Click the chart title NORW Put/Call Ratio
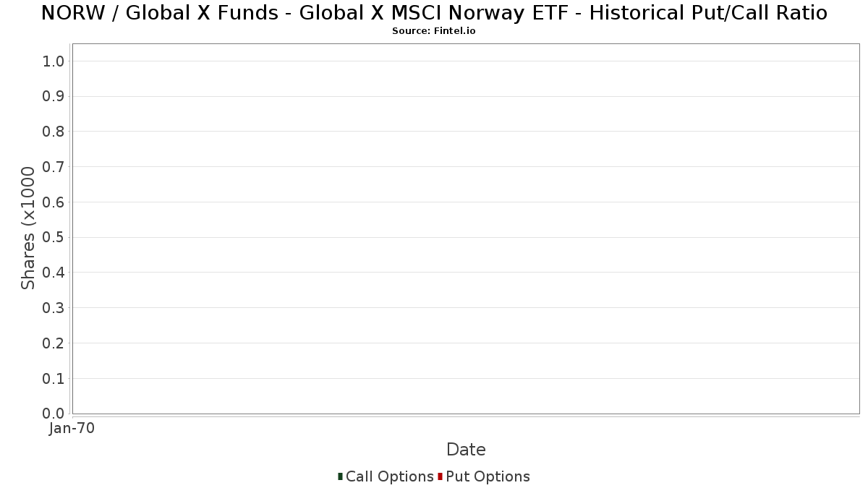The height and width of the screenshot is (488, 868). click(x=434, y=13)
